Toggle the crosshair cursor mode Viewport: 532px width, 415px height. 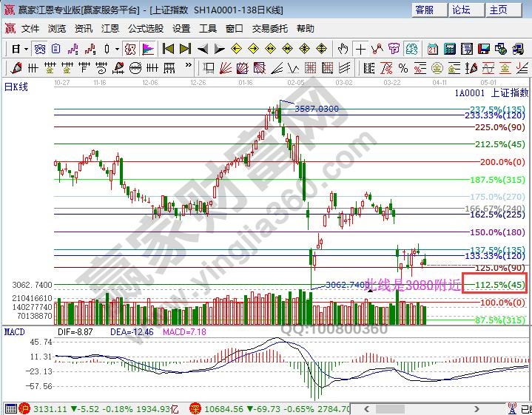point(360,49)
